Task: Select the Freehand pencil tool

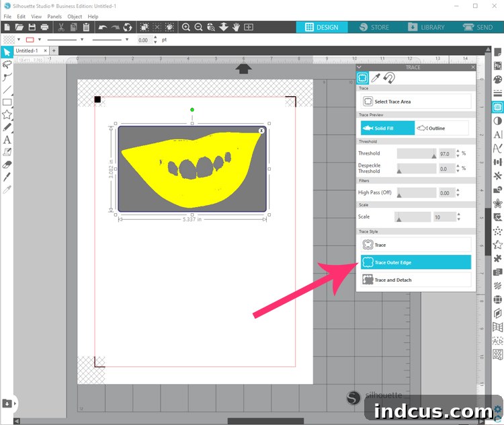Action: [x=7, y=127]
